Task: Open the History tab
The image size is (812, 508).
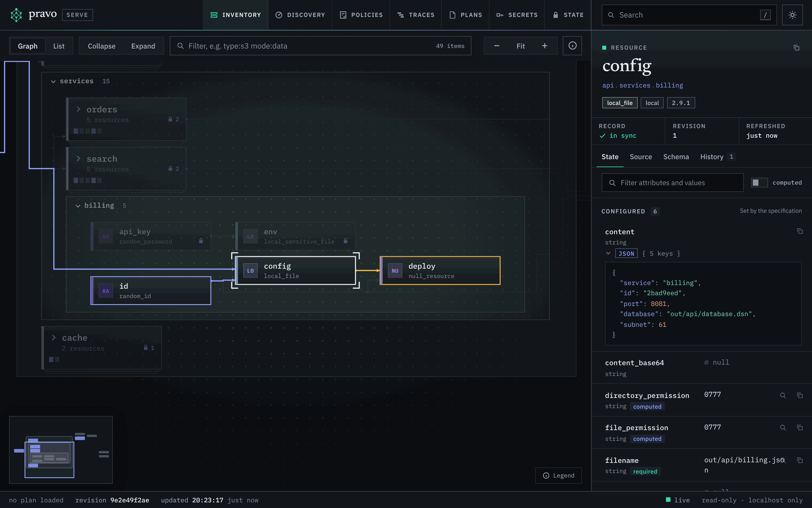Action: click(717, 157)
